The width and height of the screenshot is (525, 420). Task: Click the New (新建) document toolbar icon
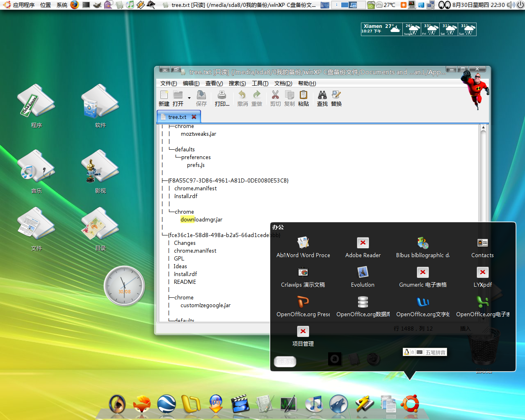[164, 98]
